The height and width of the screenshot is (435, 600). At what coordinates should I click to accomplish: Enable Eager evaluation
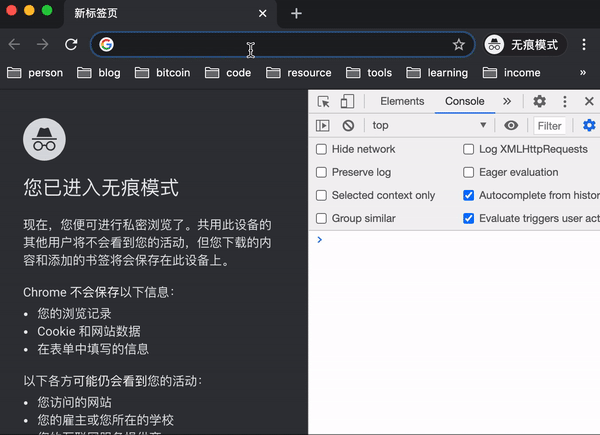click(468, 172)
